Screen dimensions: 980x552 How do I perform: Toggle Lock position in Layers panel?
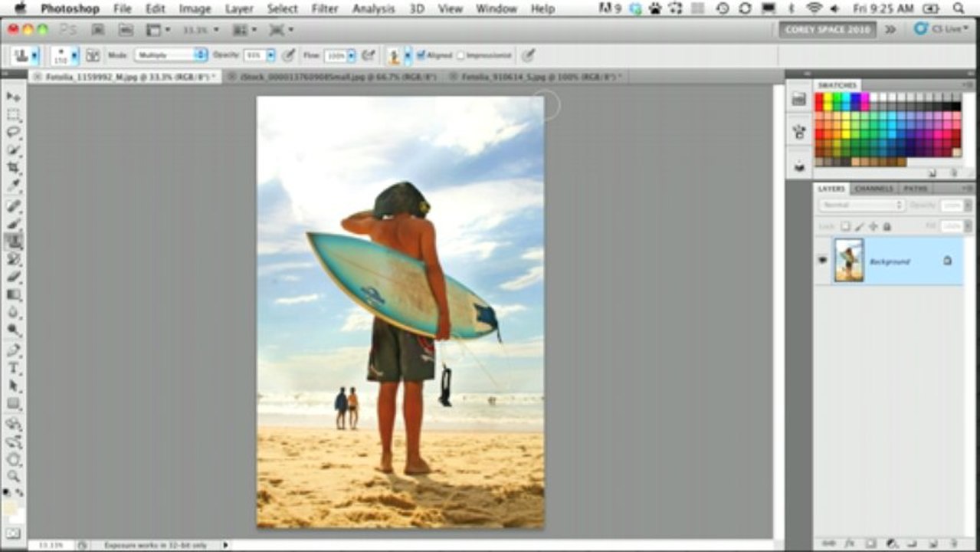click(x=873, y=226)
